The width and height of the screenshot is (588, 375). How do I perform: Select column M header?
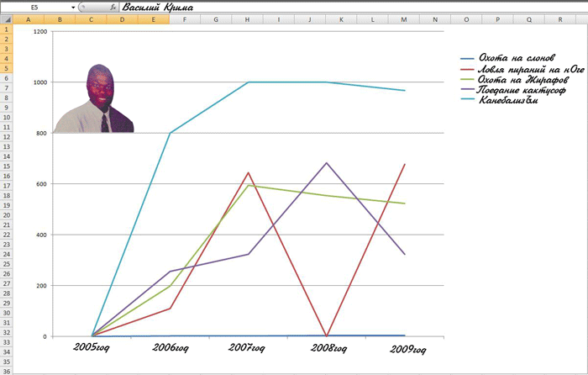[404, 19]
